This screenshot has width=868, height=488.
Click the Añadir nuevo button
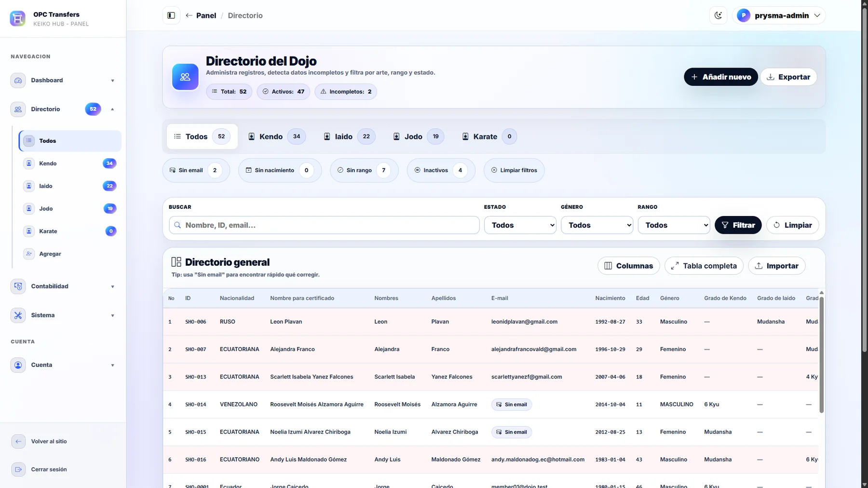pyautogui.click(x=720, y=77)
